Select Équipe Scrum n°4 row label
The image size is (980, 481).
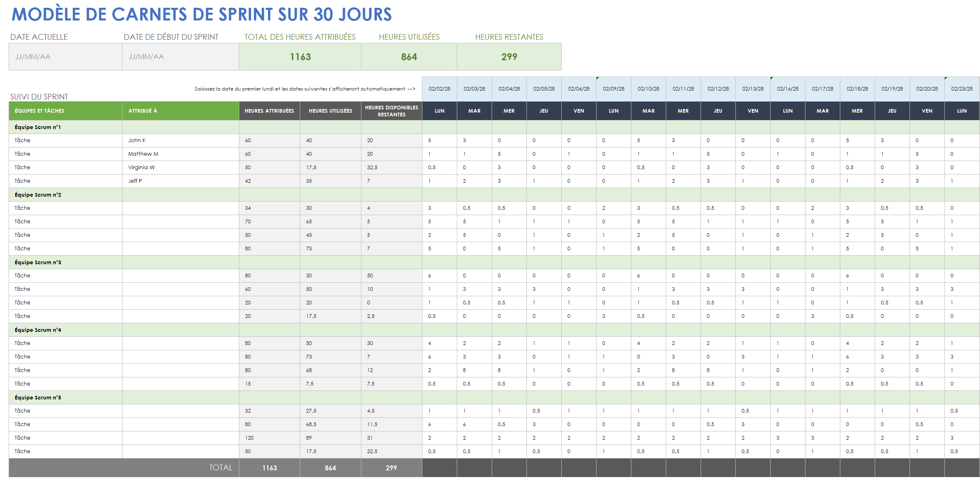click(38, 330)
